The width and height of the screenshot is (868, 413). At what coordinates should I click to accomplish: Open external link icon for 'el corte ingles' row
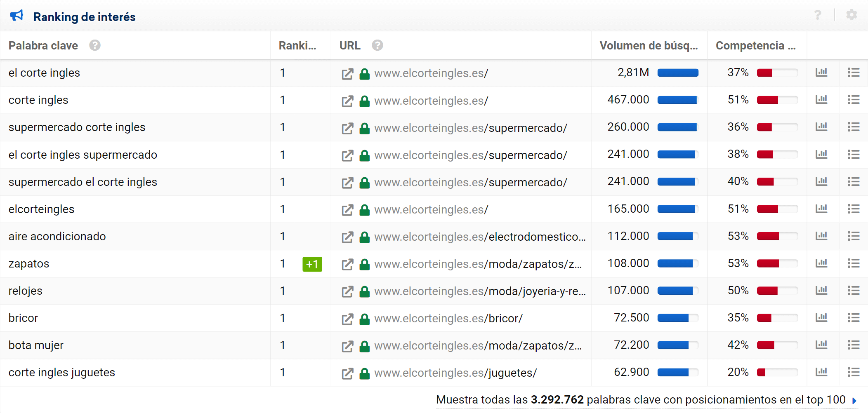pyautogui.click(x=347, y=74)
